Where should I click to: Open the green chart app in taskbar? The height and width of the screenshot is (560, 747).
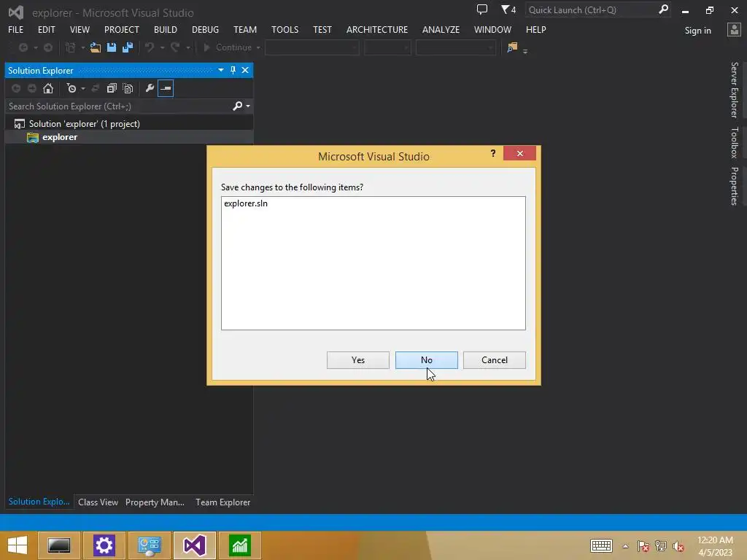click(239, 545)
